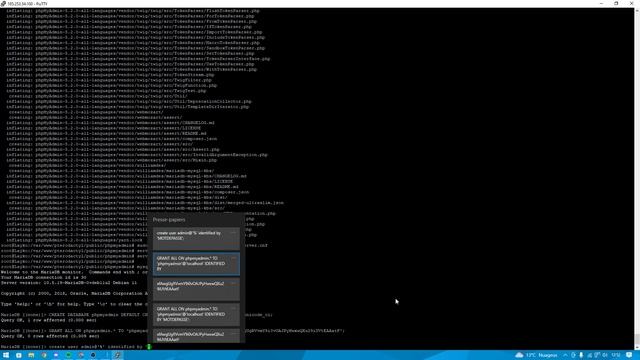Open File Explorer from the taskbar

coord(31,355)
